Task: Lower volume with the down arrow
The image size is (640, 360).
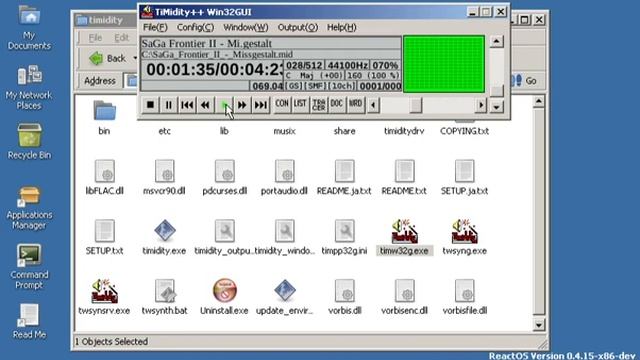Action: 496,107
